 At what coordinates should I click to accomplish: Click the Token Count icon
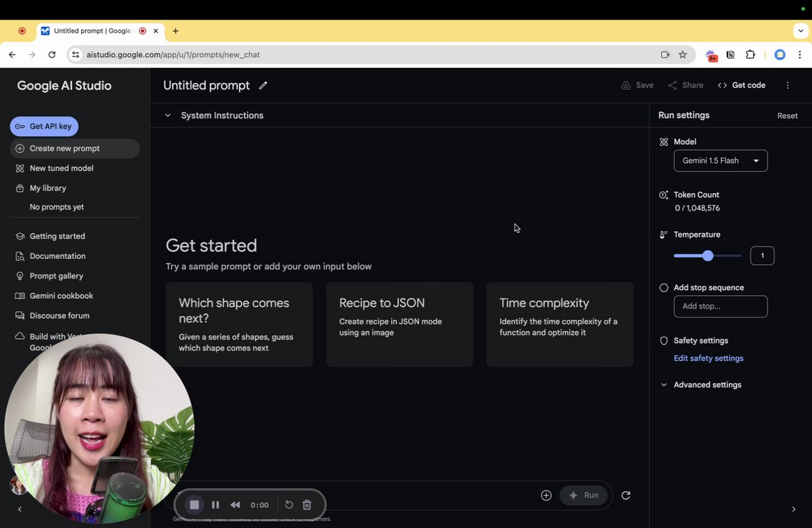[664, 195]
